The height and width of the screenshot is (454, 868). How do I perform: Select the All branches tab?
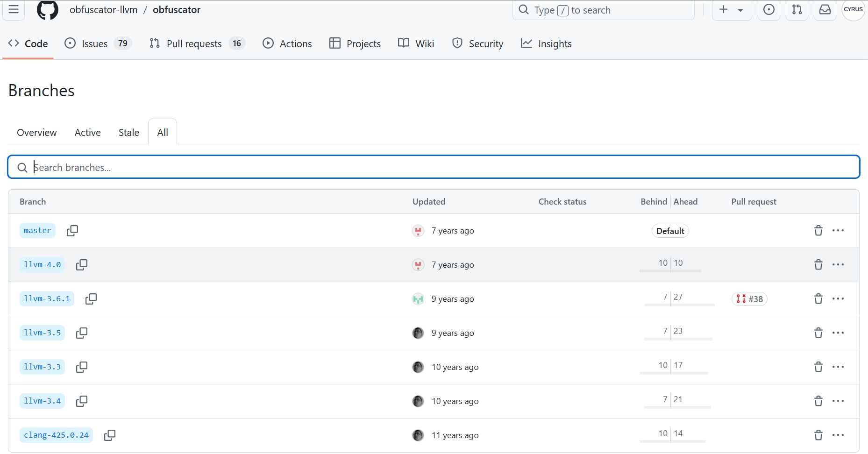[163, 132]
